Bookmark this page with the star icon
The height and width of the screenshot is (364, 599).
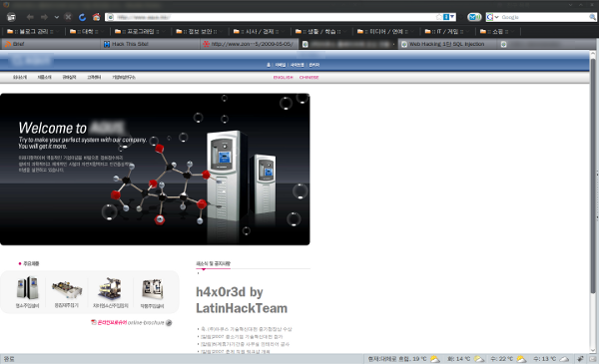(439, 17)
